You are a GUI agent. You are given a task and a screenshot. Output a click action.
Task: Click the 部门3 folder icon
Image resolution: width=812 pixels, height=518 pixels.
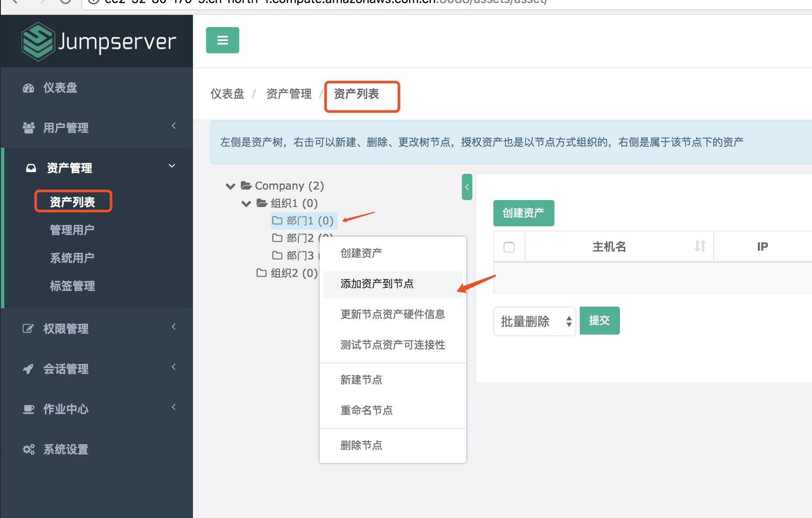click(x=277, y=256)
